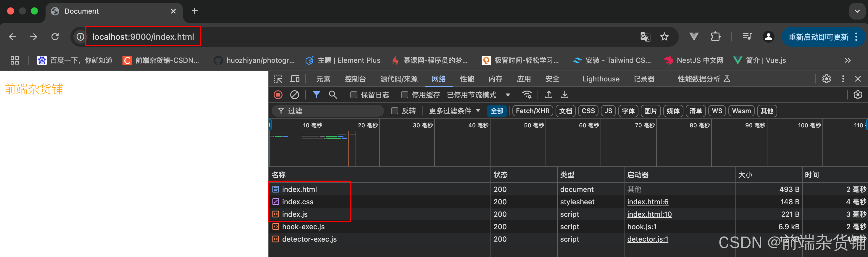
Task: View site information icon in address bar
Action: (80, 37)
